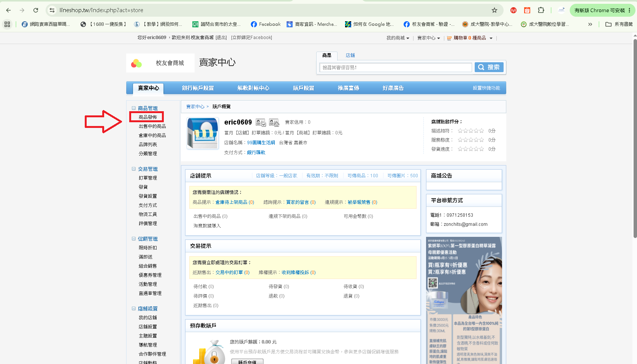
Task: Click the magnifier 搜索 button
Action: 489,67
